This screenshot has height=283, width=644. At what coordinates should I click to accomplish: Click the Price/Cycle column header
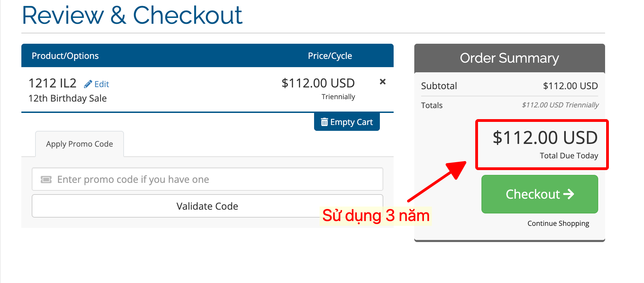tap(330, 56)
